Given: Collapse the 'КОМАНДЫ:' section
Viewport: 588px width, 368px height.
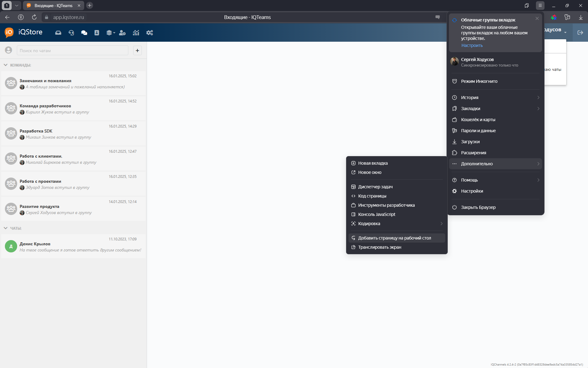Looking at the screenshot, I should [6, 65].
